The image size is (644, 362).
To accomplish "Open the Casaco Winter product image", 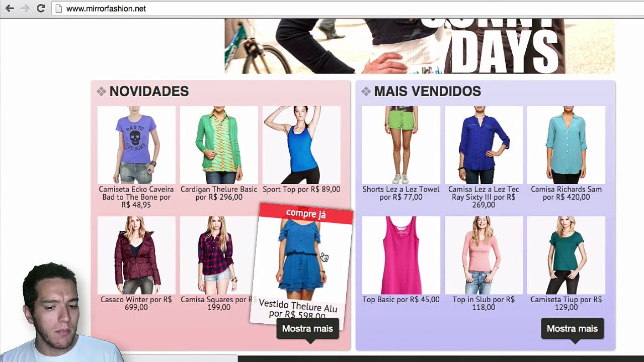I will pos(136,255).
